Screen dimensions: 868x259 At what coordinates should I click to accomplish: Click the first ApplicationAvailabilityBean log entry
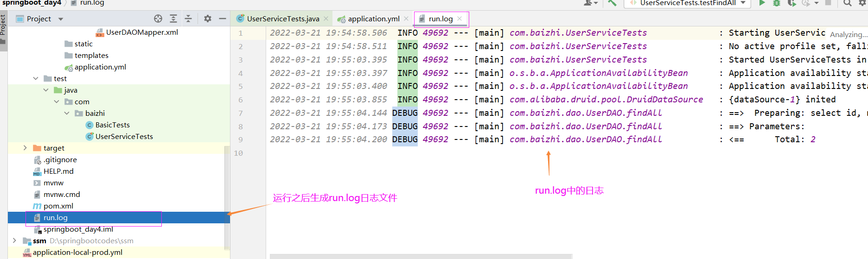point(599,73)
